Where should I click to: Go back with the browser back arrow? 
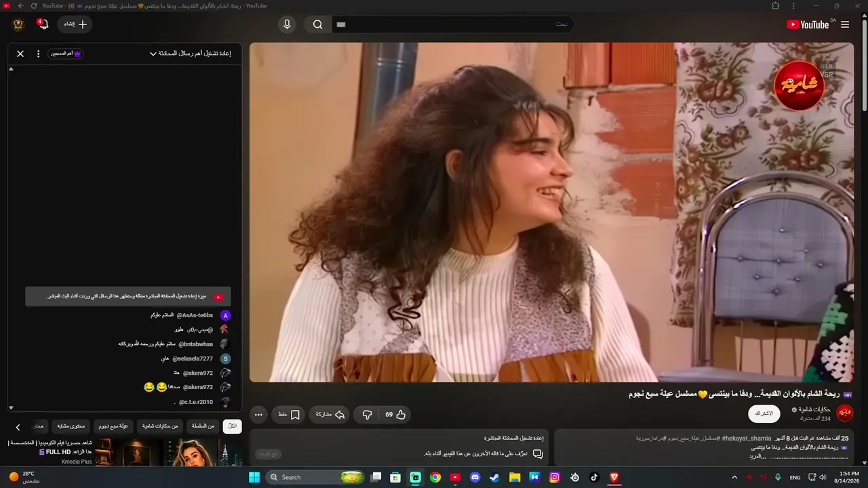(x=20, y=6)
